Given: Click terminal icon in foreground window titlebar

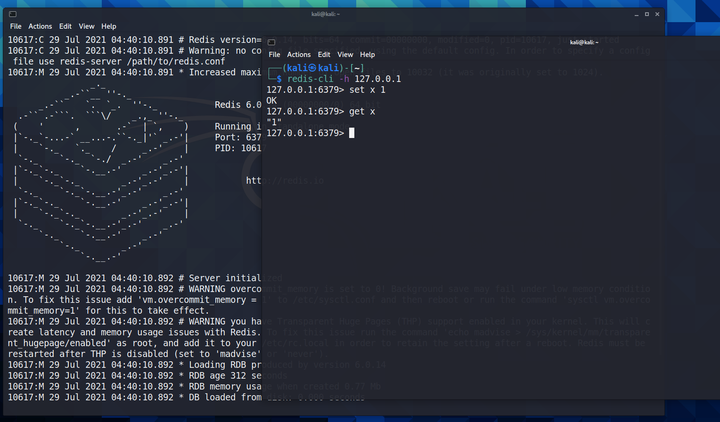Looking at the screenshot, I should [271, 42].
